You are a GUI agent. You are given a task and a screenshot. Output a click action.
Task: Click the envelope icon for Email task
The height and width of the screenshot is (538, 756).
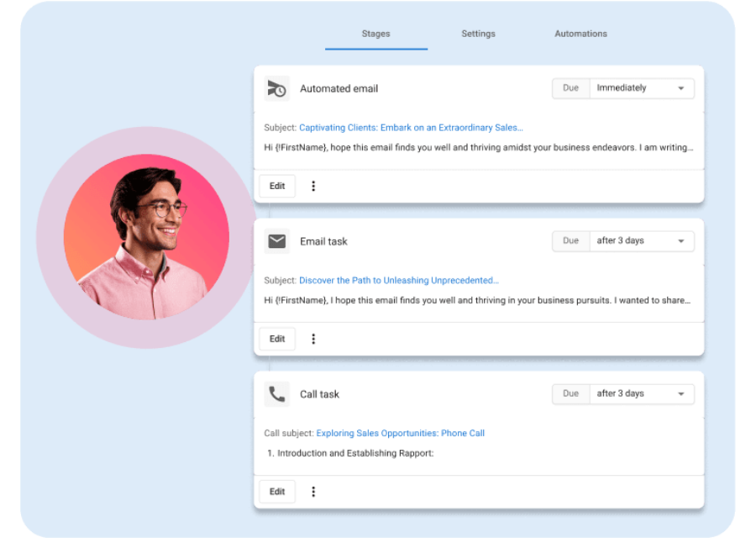point(276,241)
